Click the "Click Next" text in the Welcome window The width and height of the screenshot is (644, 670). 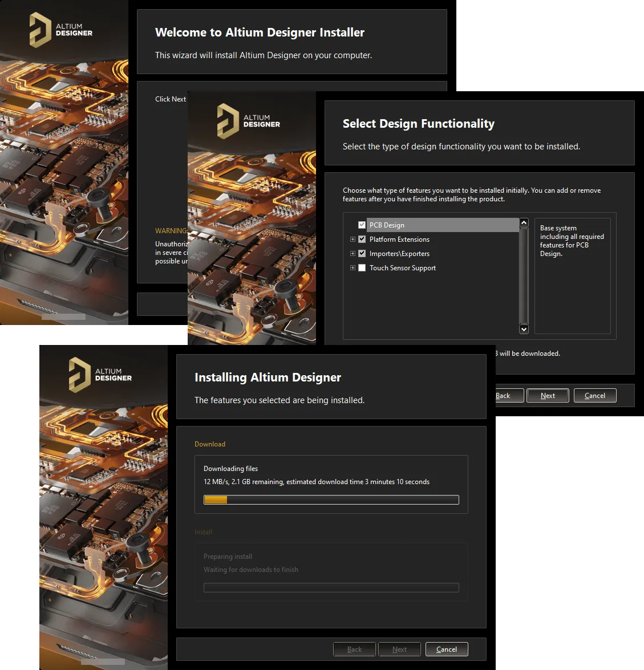pyautogui.click(x=171, y=99)
